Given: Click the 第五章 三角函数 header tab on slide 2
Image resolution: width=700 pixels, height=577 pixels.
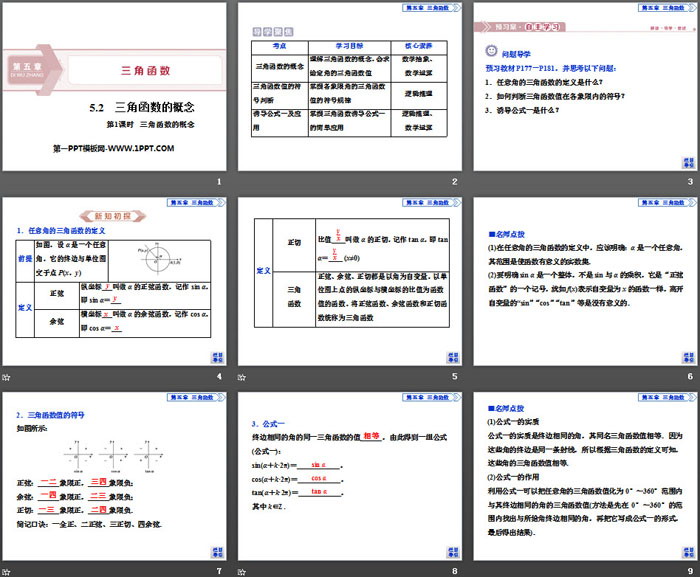Looking at the screenshot, I should click(428, 8).
